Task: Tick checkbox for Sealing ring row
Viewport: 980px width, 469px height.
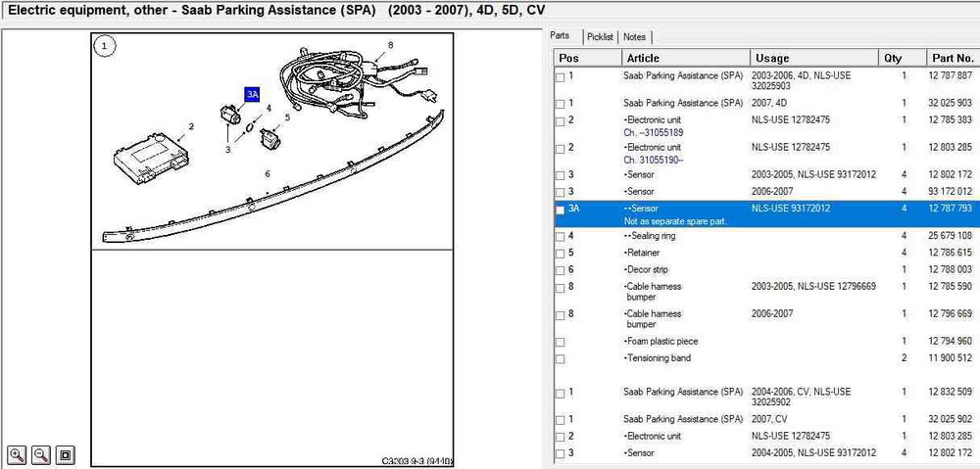Action: point(561,237)
